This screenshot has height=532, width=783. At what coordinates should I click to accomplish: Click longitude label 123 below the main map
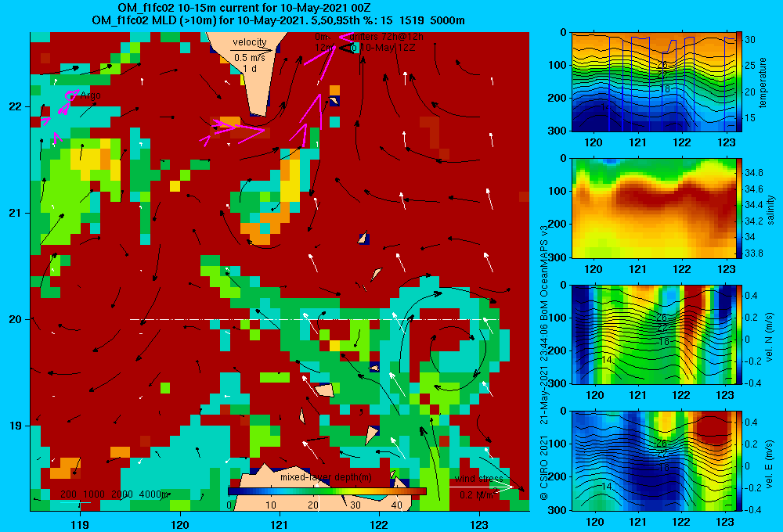(479, 524)
